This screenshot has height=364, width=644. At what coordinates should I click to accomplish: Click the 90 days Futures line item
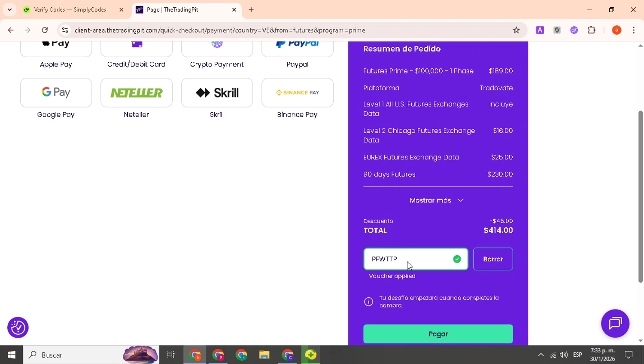click(x=438, y=174)
